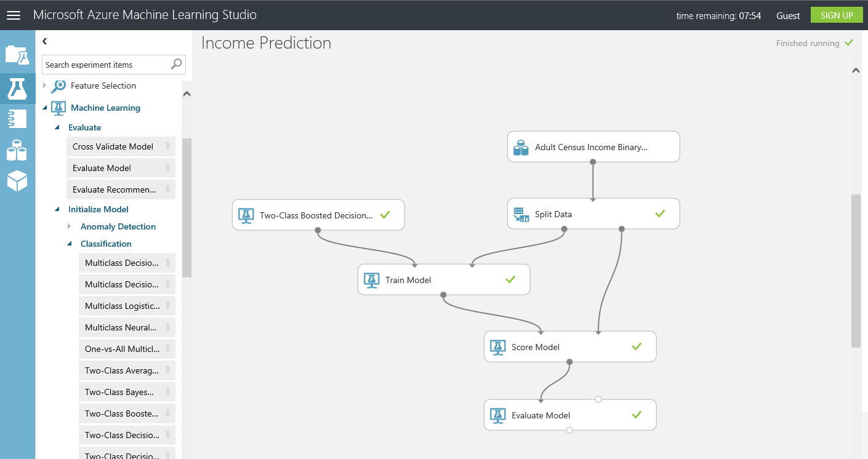Expand the Anomaly Detection group
Viewport: 868px width, 459px height.
point(70,226)
